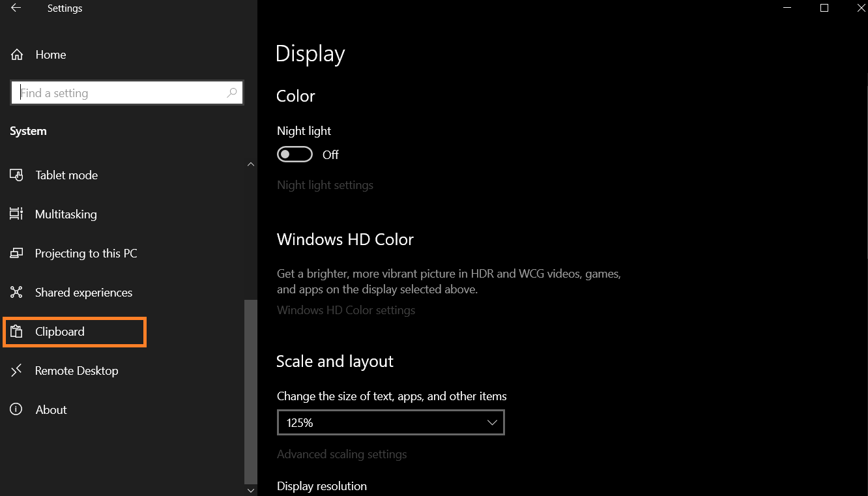868x496 pixels.
Task: Click the downward scroll chevron at bottom
Action: (x=250, y=489)
